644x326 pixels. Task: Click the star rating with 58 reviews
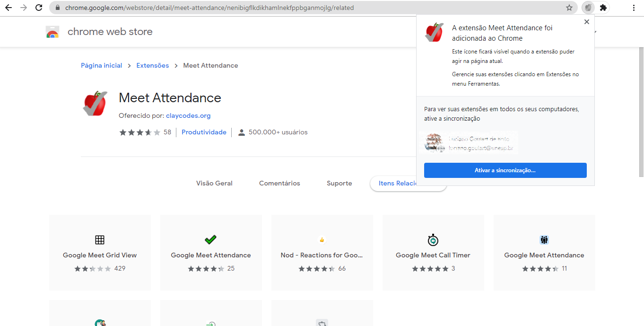(139, 132)
